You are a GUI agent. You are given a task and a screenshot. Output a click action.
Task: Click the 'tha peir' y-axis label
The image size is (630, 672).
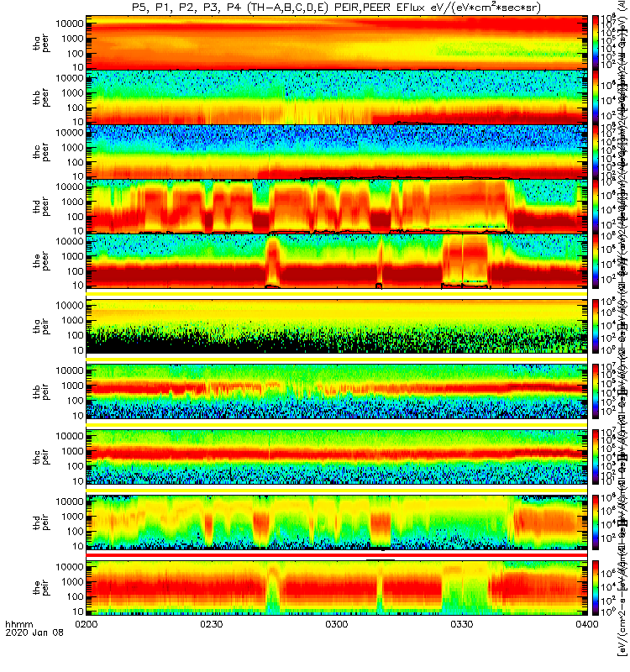[x=41, y=326]
